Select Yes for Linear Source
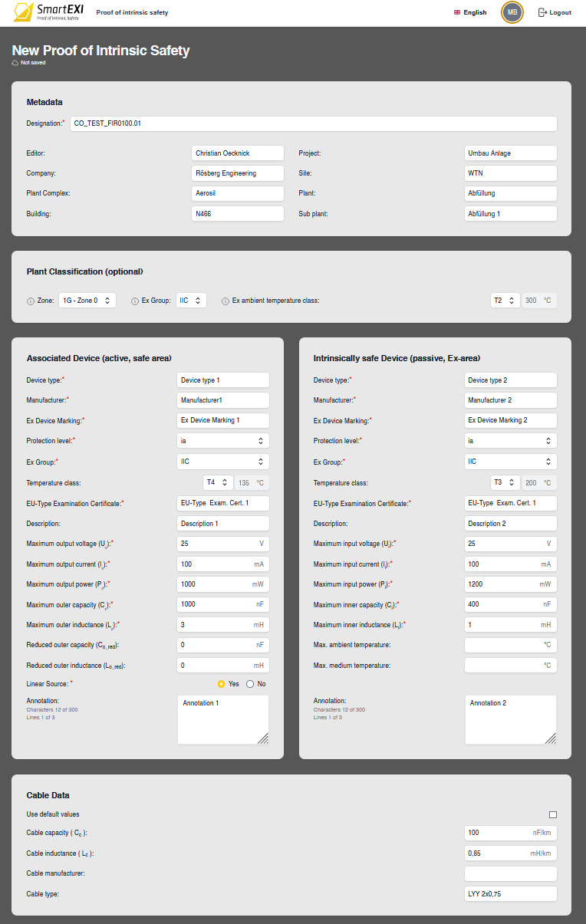This screenshot has height=924, width=586. [222, 684]
